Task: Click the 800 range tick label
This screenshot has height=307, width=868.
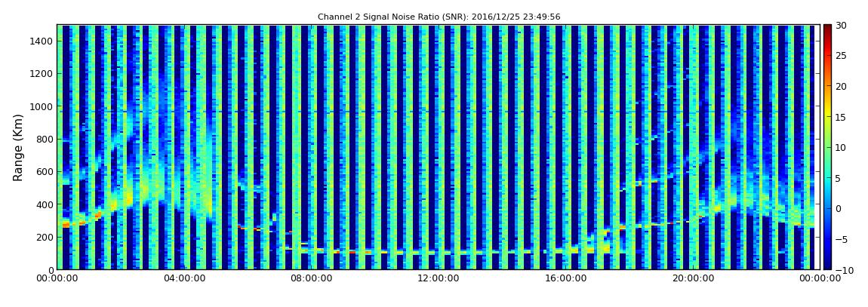Action: pyautogui.click(x=45, y=139)
